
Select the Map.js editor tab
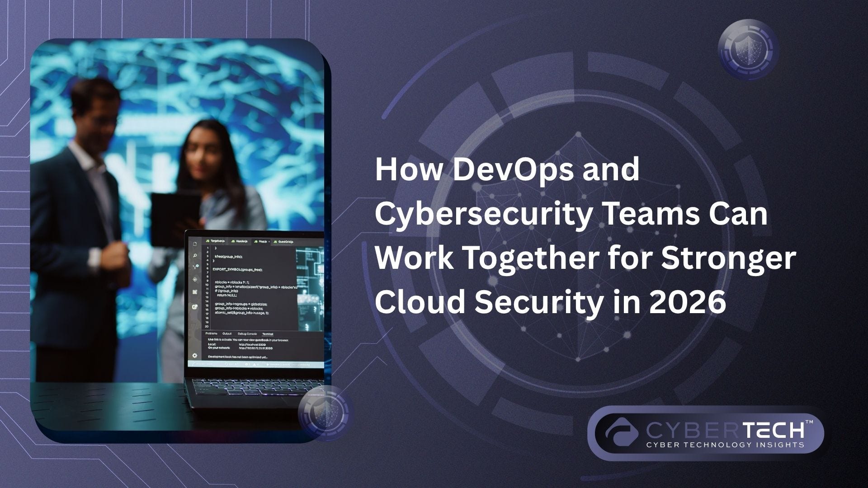[x=261, y=242]
